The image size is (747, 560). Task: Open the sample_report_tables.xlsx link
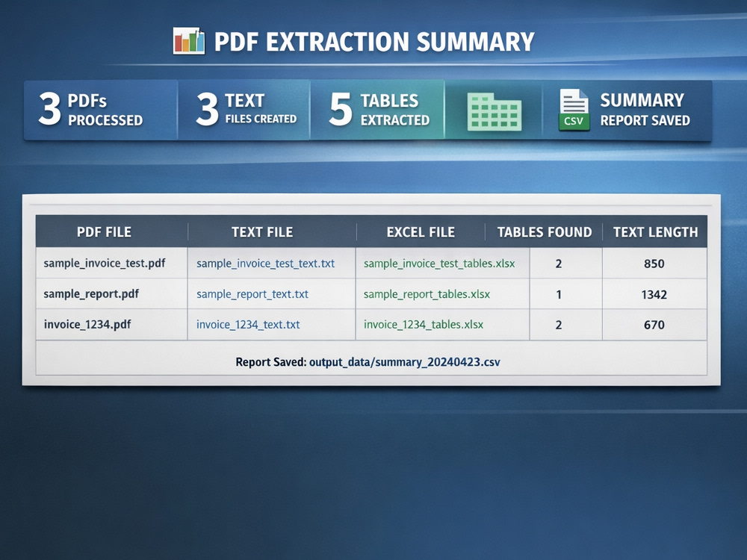click(x=427, y=293)
